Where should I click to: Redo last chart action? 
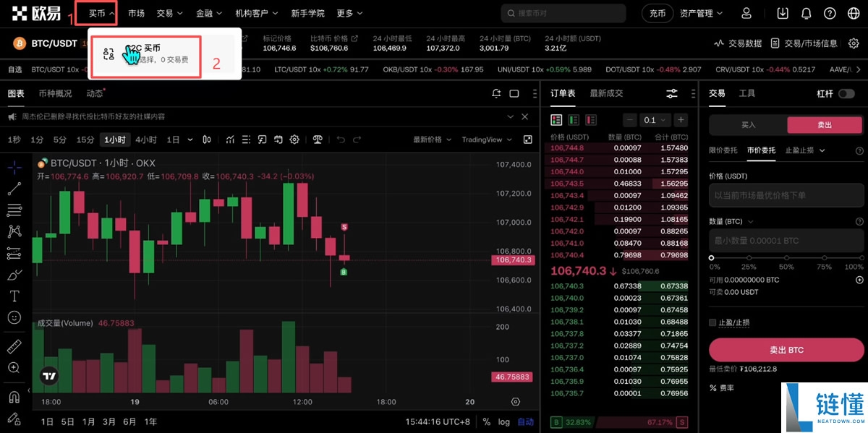pyautogui.click(x=357, y=140)
